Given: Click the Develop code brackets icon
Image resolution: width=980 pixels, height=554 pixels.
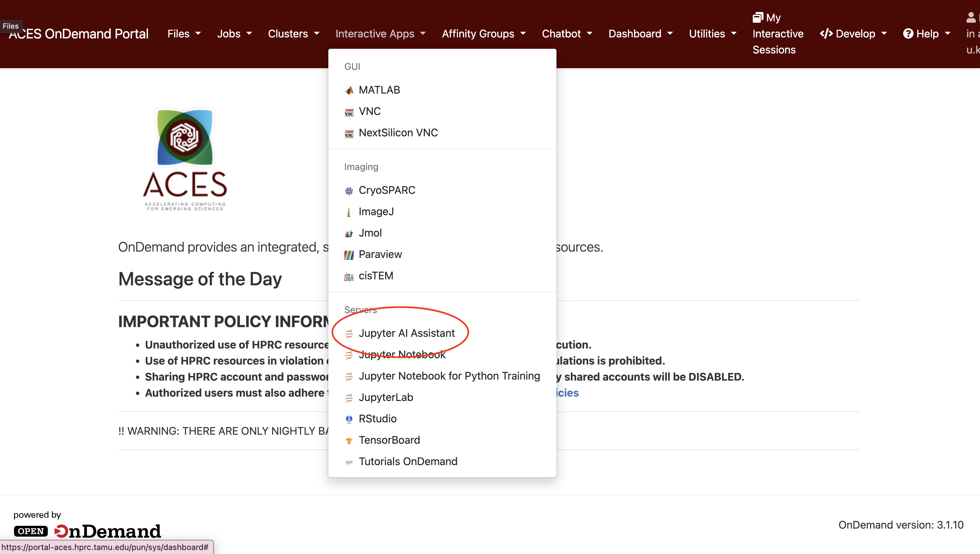Looking at the screenshot, I should tap(826, 33).
